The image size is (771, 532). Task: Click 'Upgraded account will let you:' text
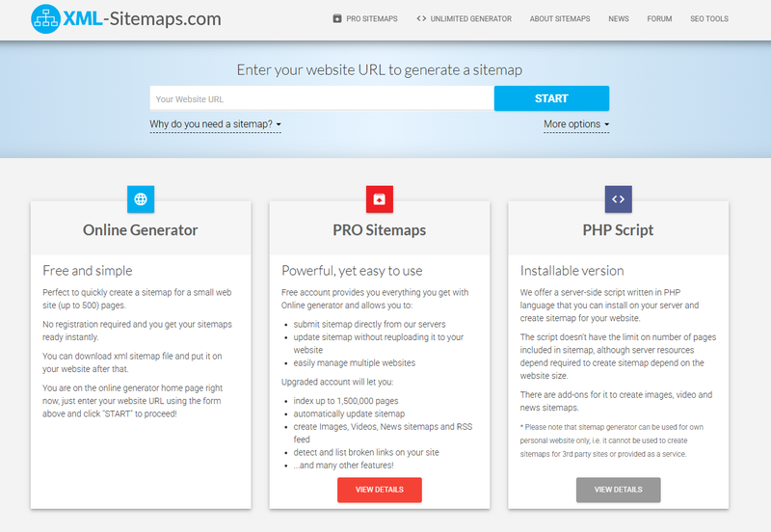pos(337,382)
